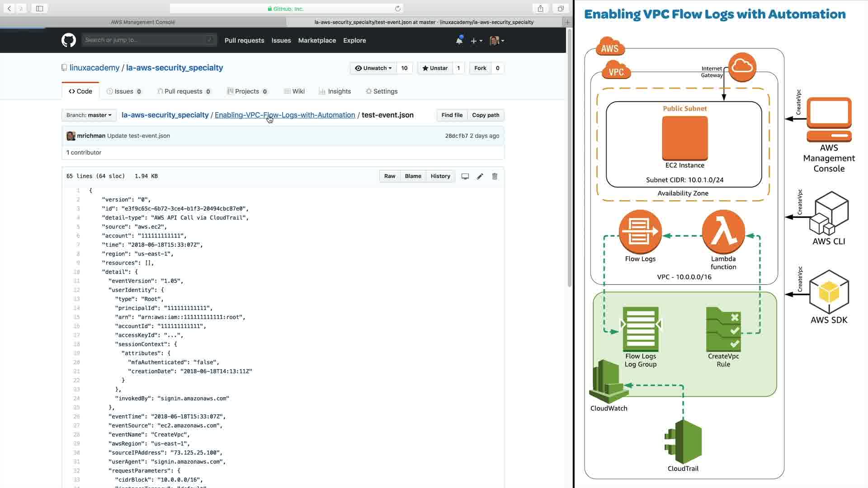
Task: Open the AWS Management Console browser tab
Action: [x=143, y=22]
